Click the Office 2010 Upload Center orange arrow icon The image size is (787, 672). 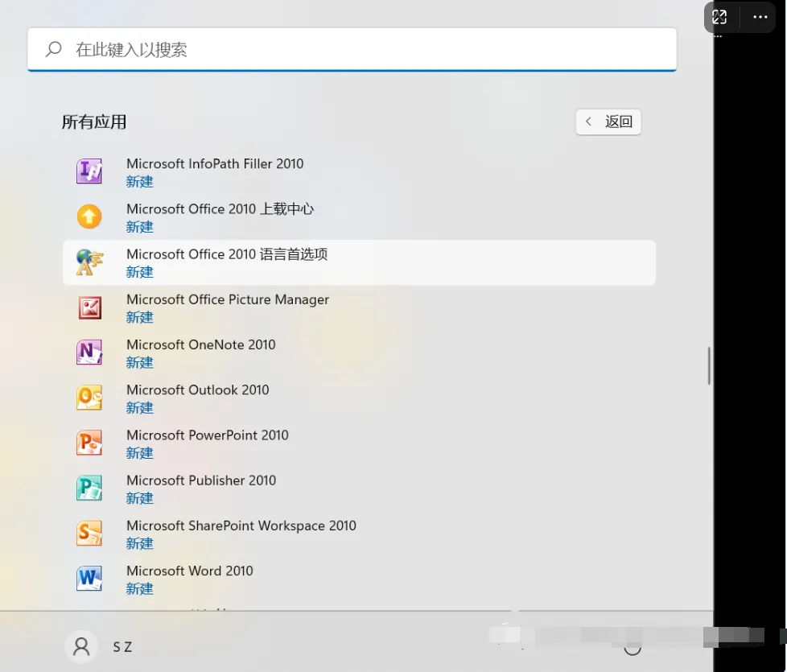click(x=89, y=216)
